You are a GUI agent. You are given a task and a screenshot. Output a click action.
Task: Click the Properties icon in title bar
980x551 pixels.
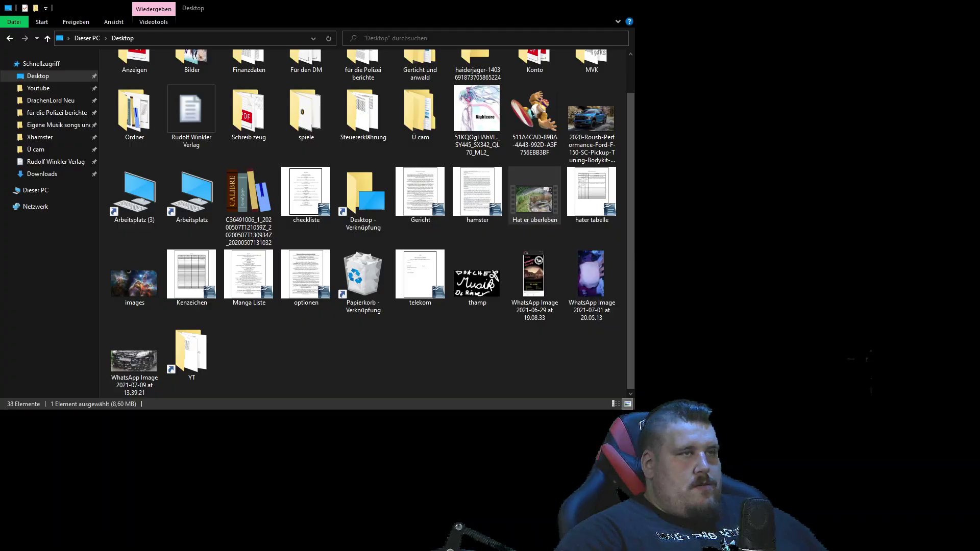[24, 8]
